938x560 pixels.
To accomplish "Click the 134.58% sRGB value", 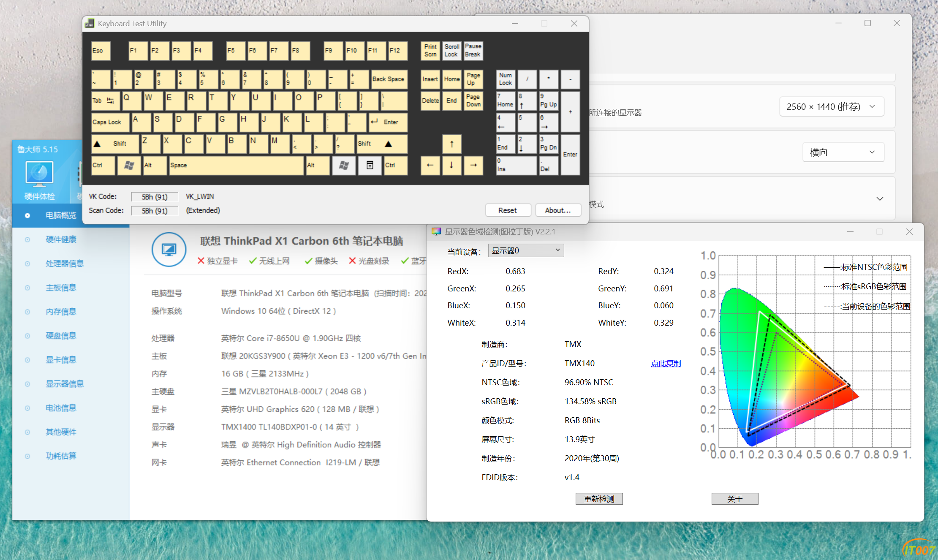I will 590,401.
